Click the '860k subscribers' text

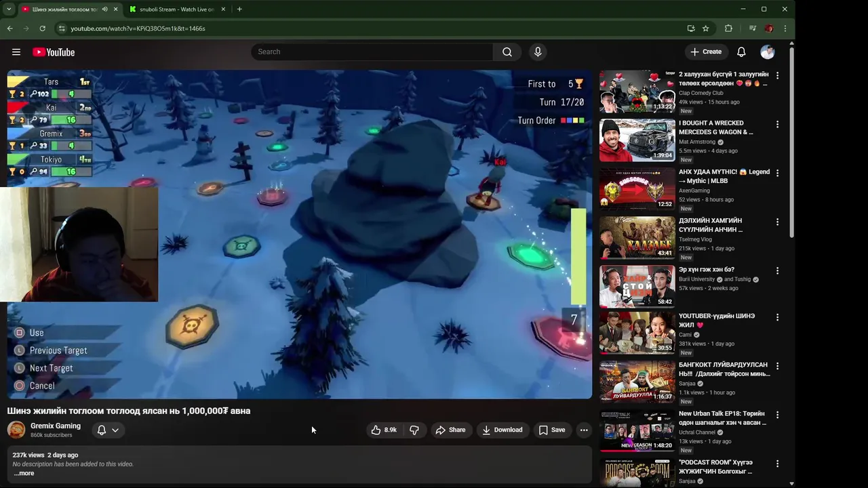(52, 435)
